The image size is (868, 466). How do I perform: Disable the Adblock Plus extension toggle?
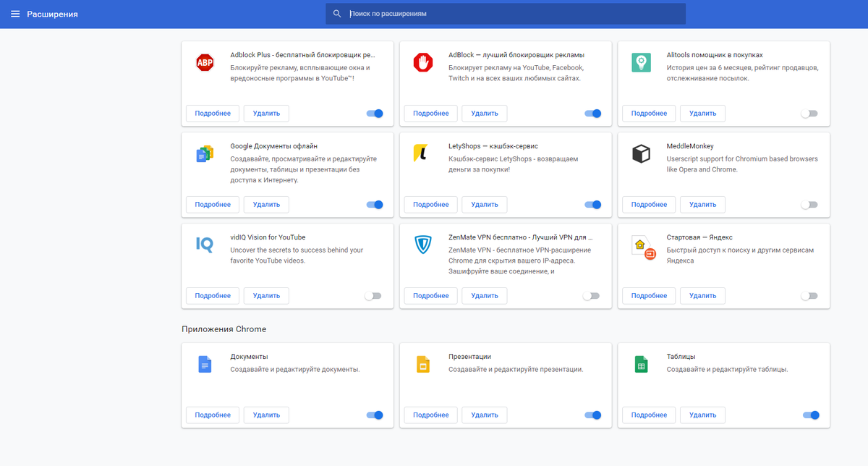375,114
